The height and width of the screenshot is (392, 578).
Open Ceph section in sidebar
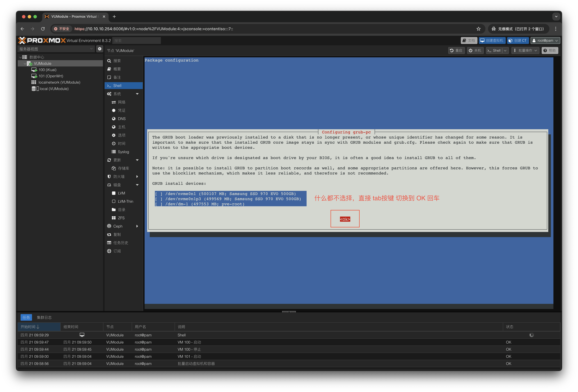point(118,226)
